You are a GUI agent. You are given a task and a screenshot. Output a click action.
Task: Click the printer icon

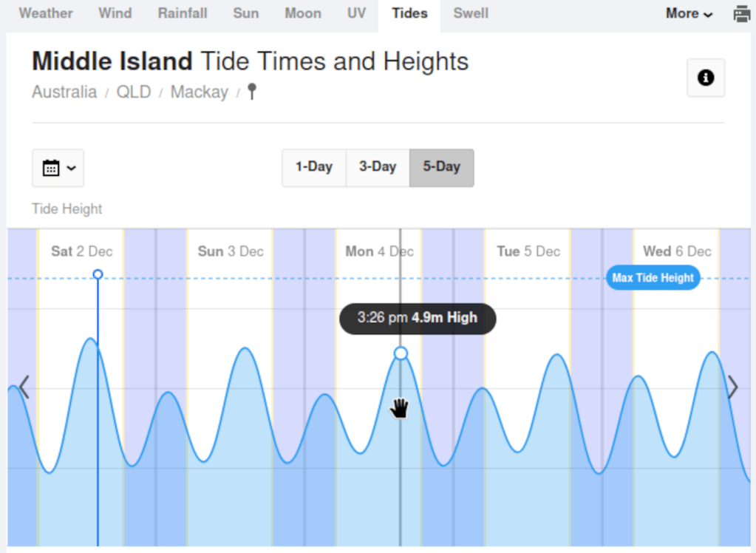click(741, 14)
